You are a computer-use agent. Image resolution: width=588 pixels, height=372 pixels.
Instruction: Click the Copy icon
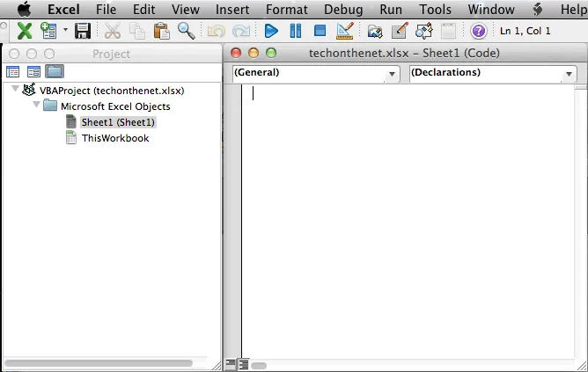[136, 31]
